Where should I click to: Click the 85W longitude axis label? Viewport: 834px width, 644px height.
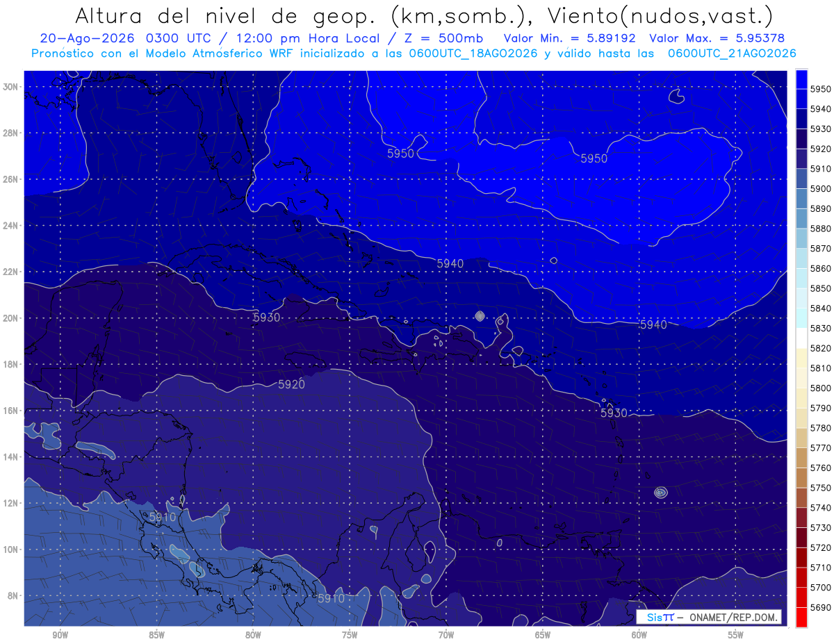157,635
